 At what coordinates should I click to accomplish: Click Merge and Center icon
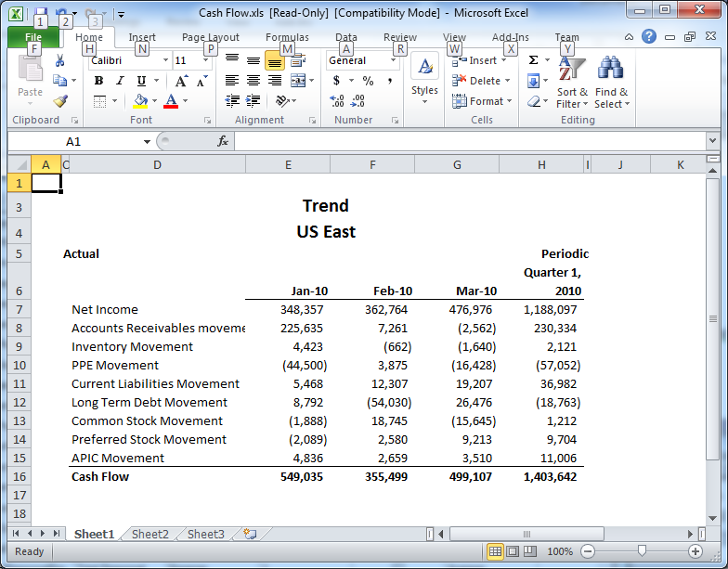[297, 81]
